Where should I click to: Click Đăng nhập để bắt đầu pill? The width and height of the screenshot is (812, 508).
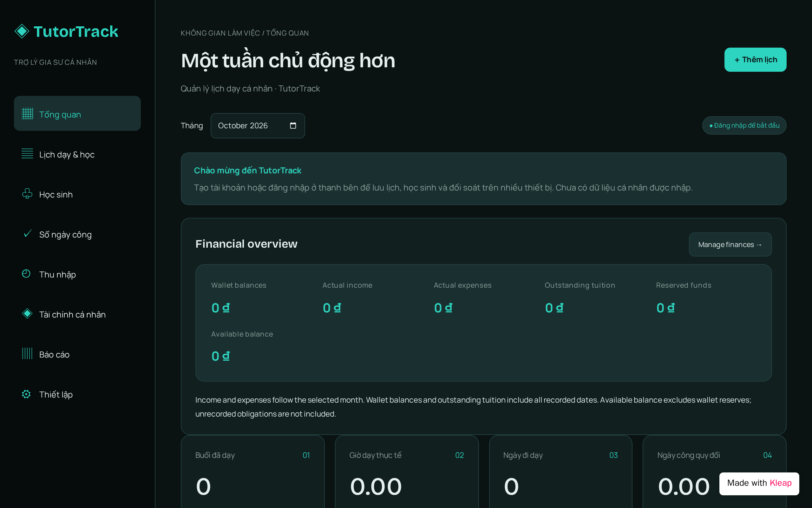click(x=744, y=125)
